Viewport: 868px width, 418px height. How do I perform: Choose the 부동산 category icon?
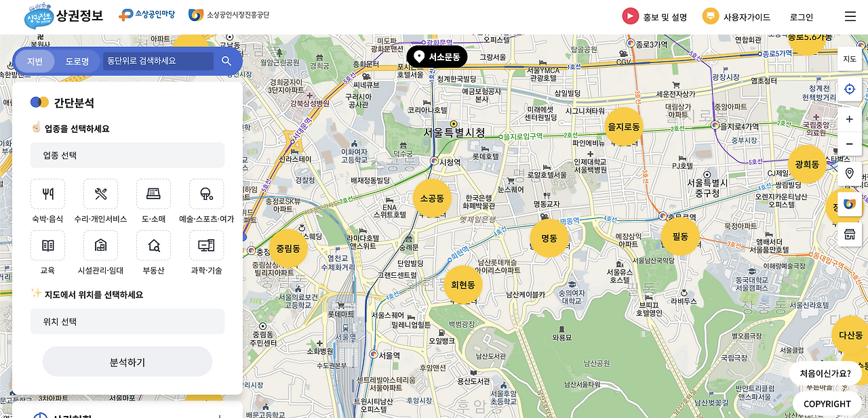pos(153,245)
